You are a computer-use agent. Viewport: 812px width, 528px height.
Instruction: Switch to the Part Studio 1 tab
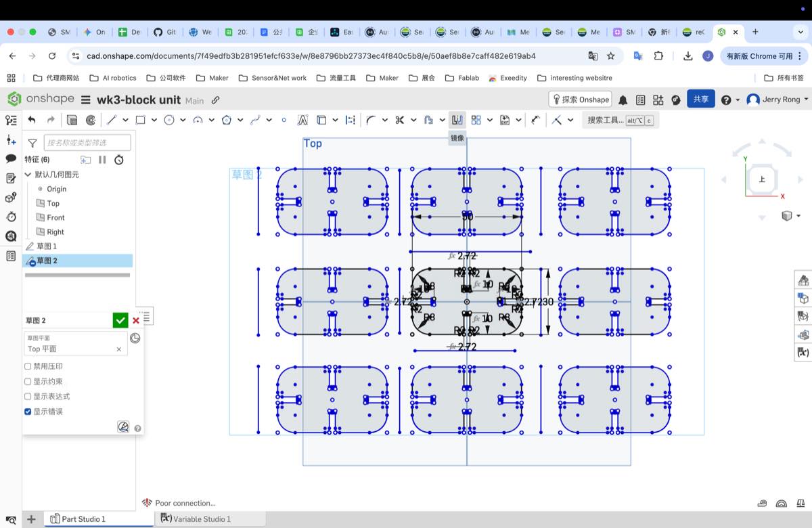(100, 519)
